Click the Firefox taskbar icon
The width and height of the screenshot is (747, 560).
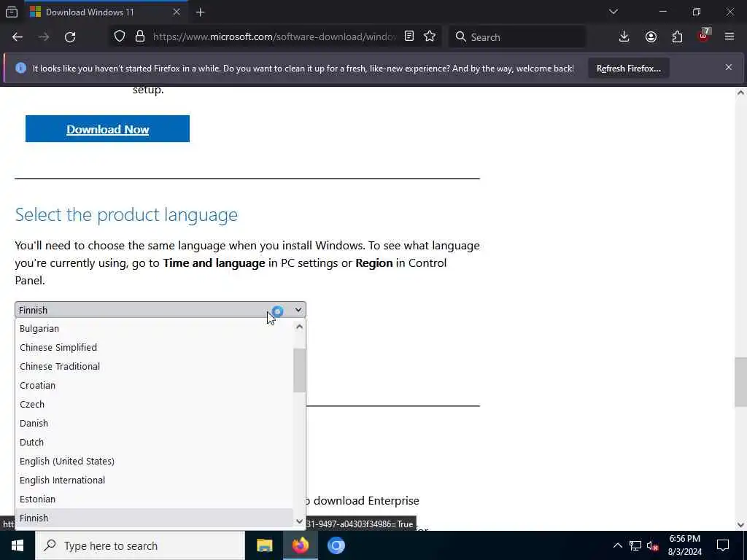pos(300,545)
